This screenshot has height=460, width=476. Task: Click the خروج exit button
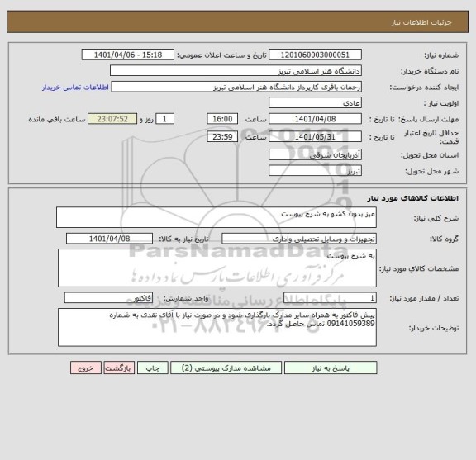86,368
